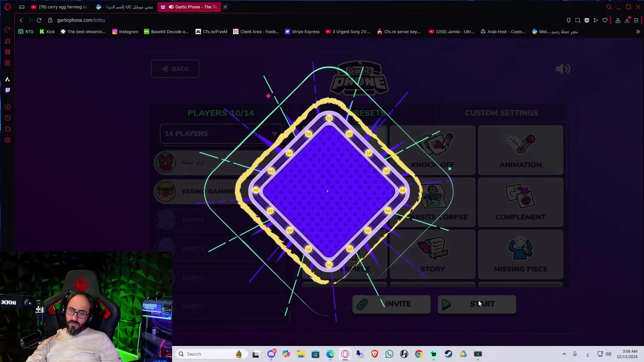Expand the bookmarks bar overflow chevron
The image size is (644, 362).
638,32
